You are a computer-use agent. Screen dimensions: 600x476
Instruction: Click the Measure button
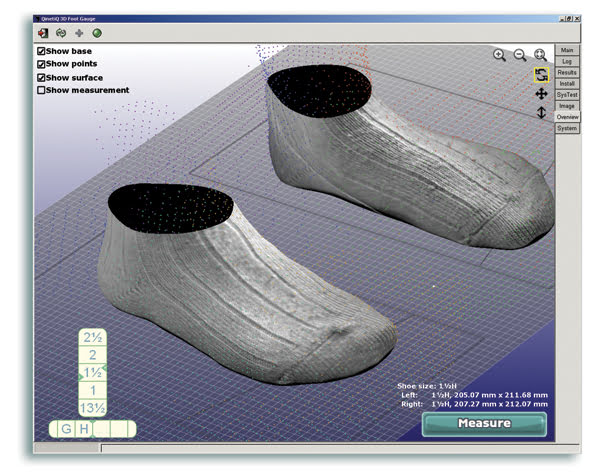484,424
